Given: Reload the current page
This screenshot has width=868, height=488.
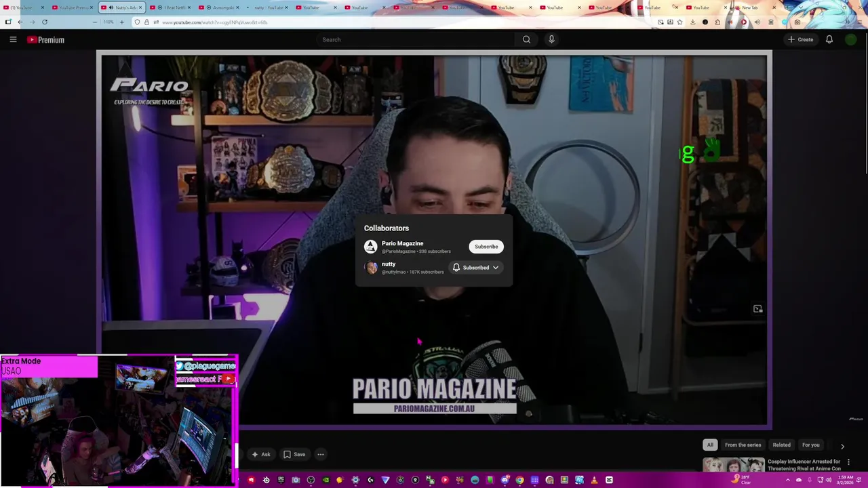Looking at the screenshot, I should click(x=45, y=22).
